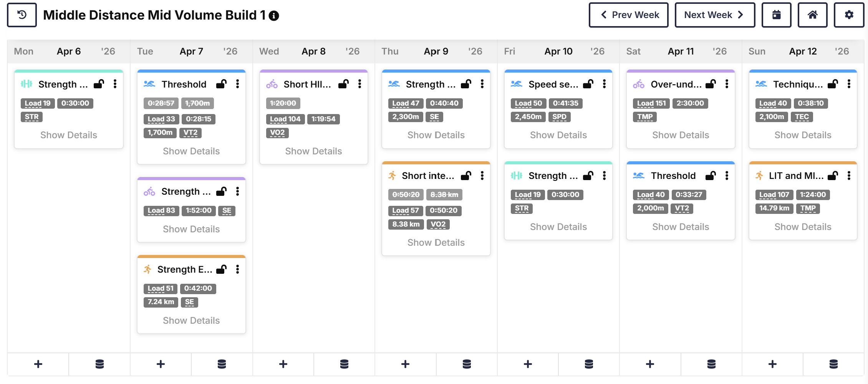The height and width of the screenshot is (384, 868).
Task: Click the info icon beside plan title
Action: 274,16
